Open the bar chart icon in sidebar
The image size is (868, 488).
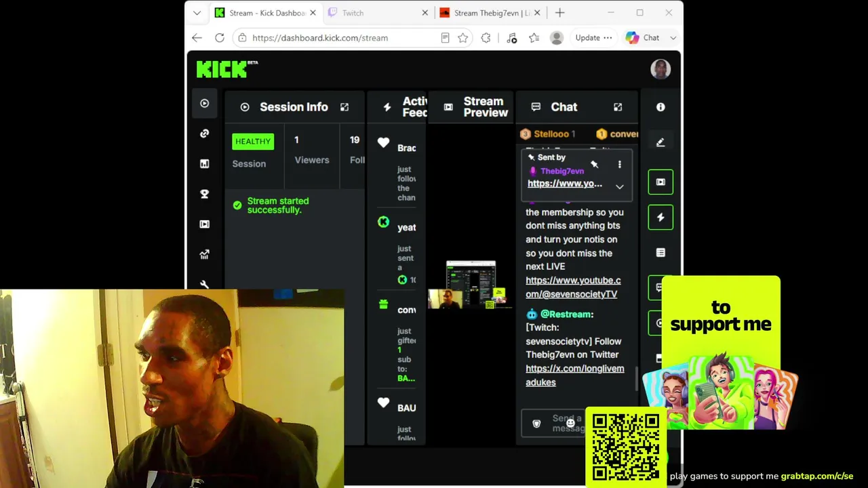[x=204, y=163]
